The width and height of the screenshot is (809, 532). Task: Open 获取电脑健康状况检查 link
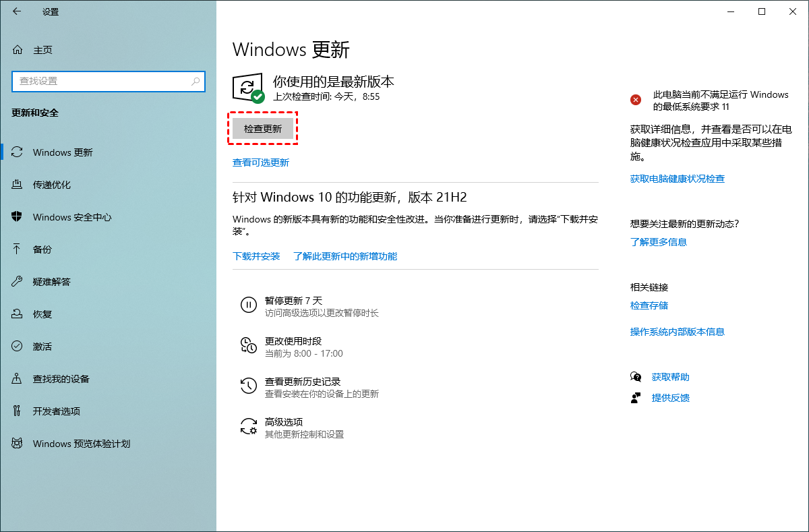tap(678, 179)
